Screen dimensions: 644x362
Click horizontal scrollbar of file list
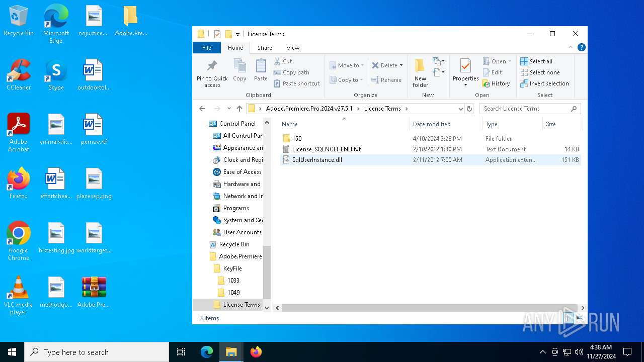(430, 308)
